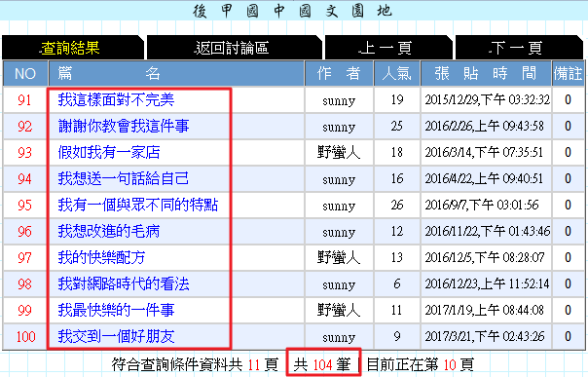Image resolution: width=588 pixels, height=377 pixels.
Task: Open article 我想改進的毛病
Action: pos(109,231)
